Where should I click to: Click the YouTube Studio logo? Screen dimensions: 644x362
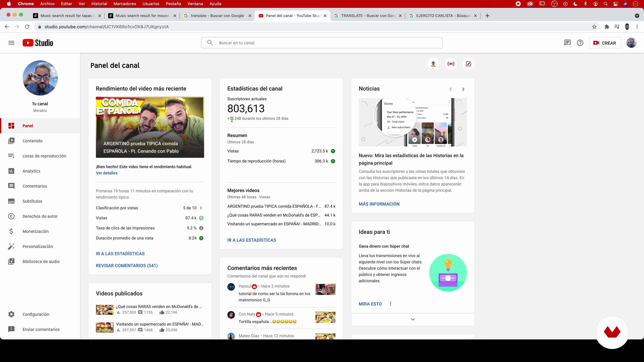pyautogui.click(x=38, y=43)
